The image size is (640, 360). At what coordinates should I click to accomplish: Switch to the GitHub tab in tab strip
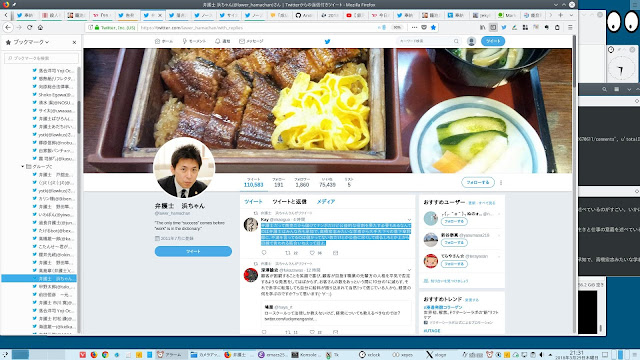point(304,15)
